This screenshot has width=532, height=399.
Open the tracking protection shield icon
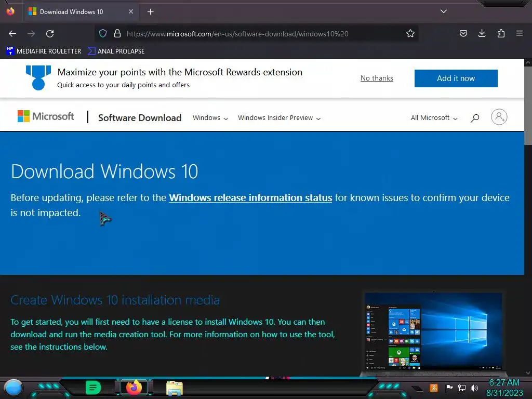[103, 33]
